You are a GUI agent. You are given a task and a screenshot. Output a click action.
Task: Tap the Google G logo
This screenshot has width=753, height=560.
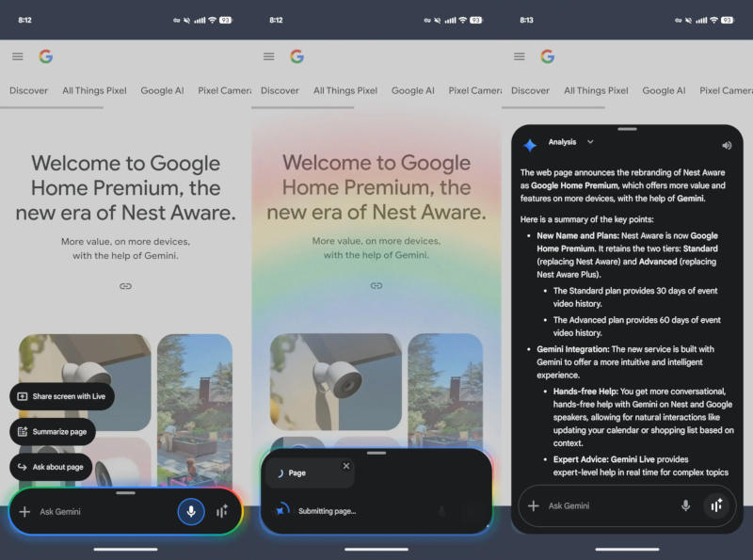[x=45, y=56]
